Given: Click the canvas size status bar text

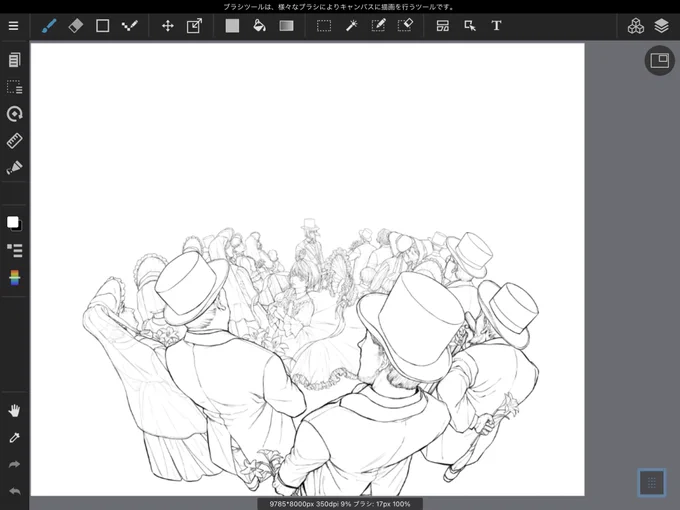Looking at the screenshot, I should click(340, 504).
